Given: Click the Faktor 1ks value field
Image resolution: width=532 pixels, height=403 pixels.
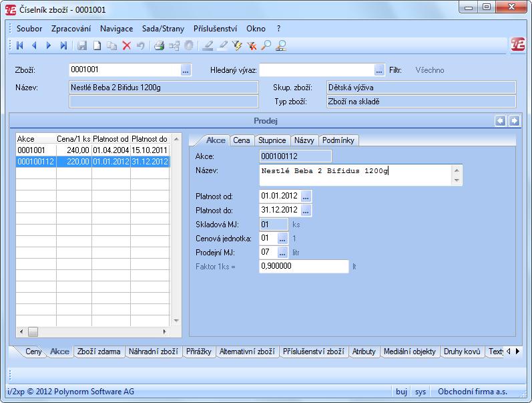Looking at the screenshot, I should (x=304, y=266).
